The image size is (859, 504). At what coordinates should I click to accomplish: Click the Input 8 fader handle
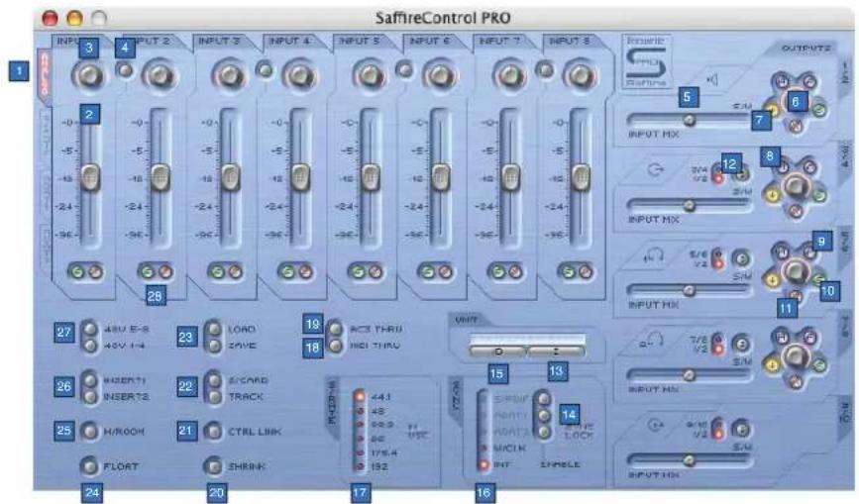[581, 177]
